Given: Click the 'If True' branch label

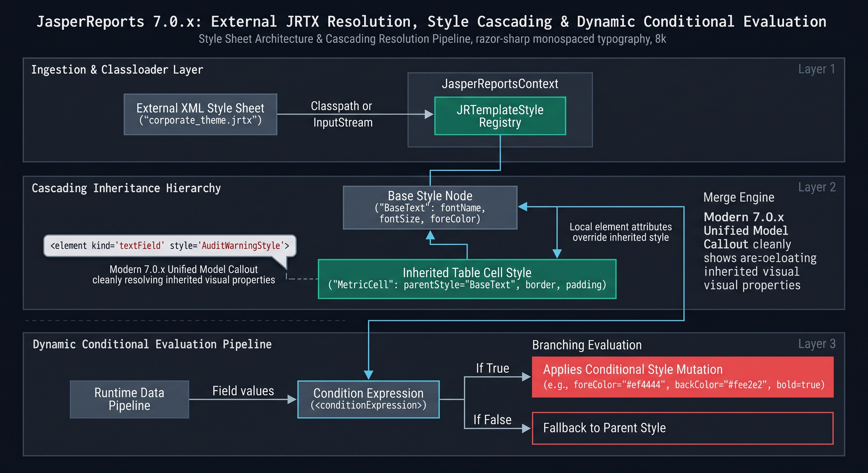Looking at the screenshot, I should tap(492, 368).
